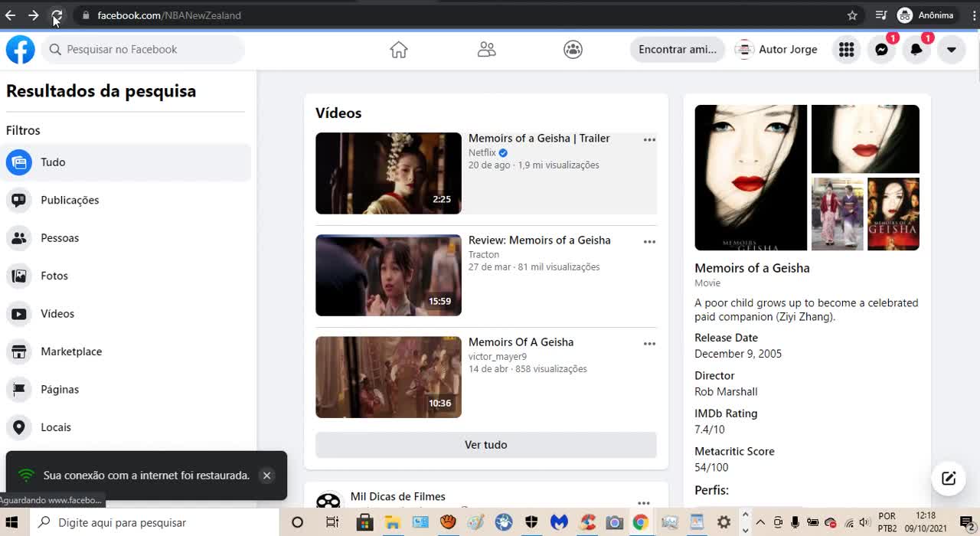Open the Facebook menu grid icon

click(x=846, y=50)
